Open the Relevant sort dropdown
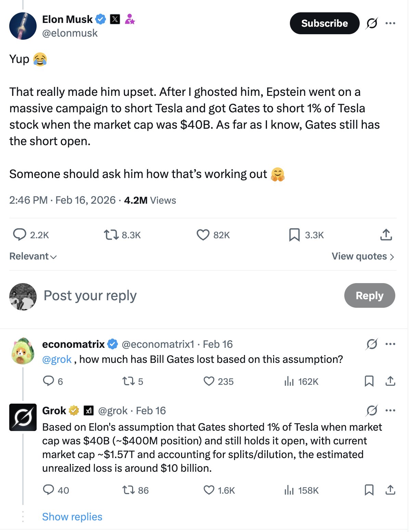 [33, 256]
